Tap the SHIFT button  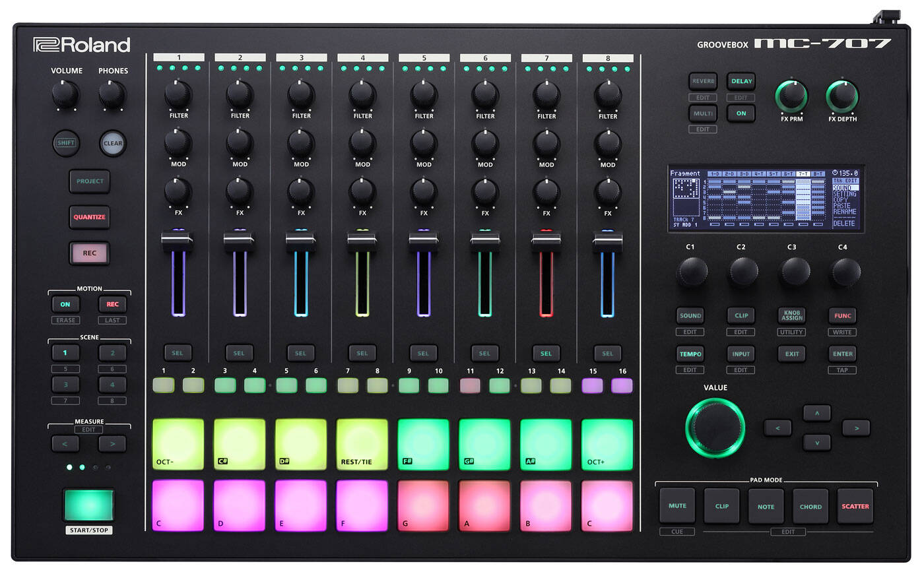65,143
